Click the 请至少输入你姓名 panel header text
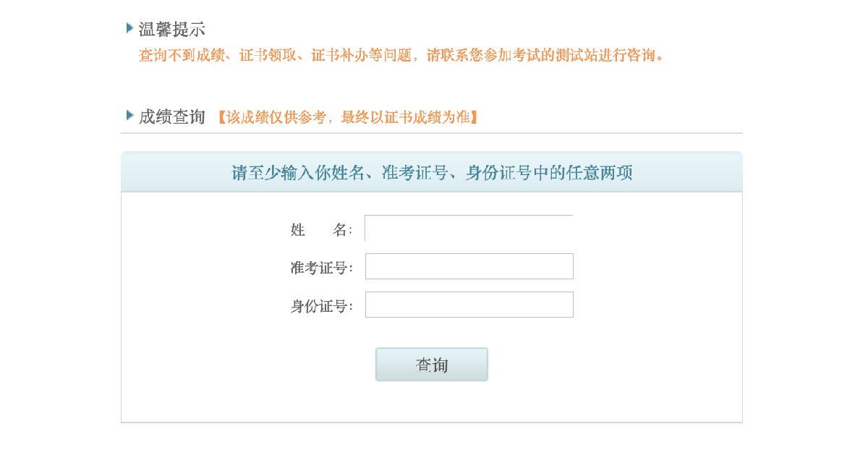This screenshot has height=458, width=868. click(432, 174)
